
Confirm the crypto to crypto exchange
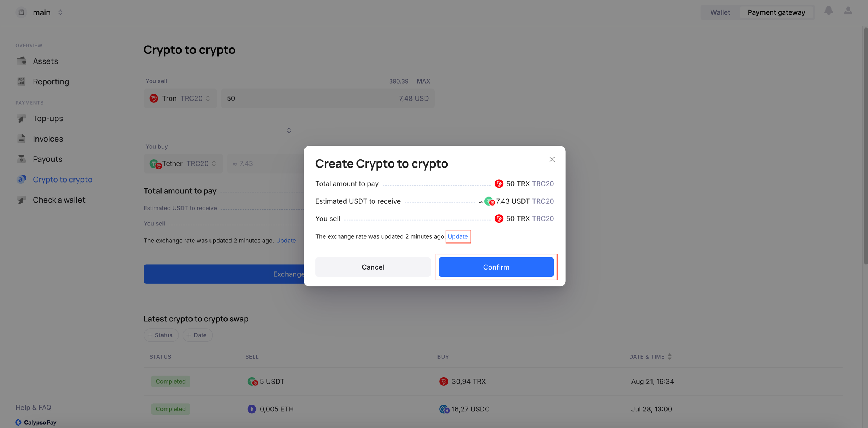pyautogui.click(x=496, y=267)
